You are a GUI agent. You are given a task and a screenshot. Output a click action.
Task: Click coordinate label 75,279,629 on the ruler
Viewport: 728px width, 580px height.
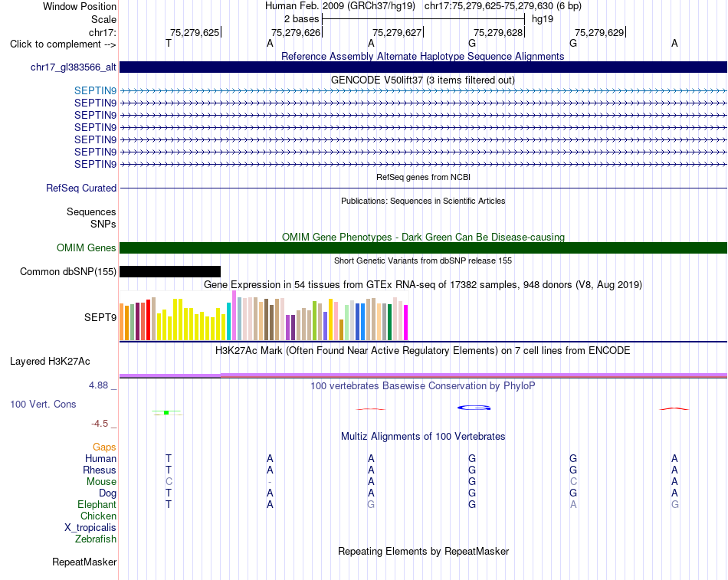point(599,32)
